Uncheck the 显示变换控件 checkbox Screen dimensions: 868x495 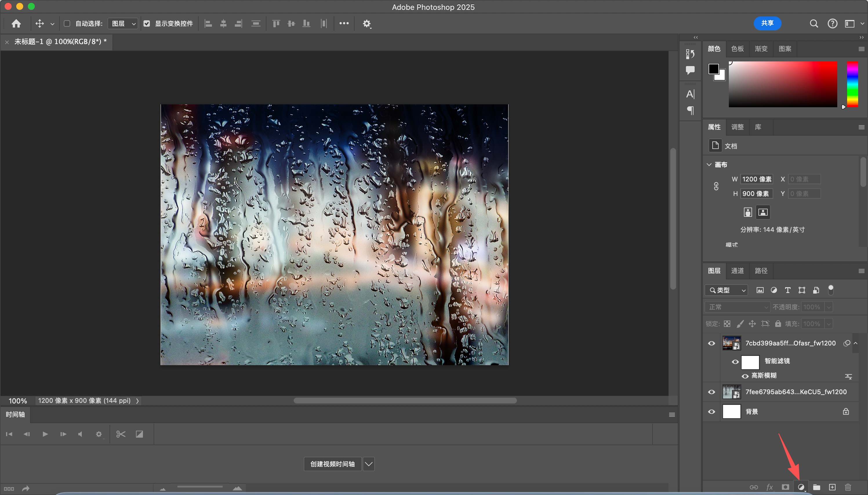[x=147, y=23]
